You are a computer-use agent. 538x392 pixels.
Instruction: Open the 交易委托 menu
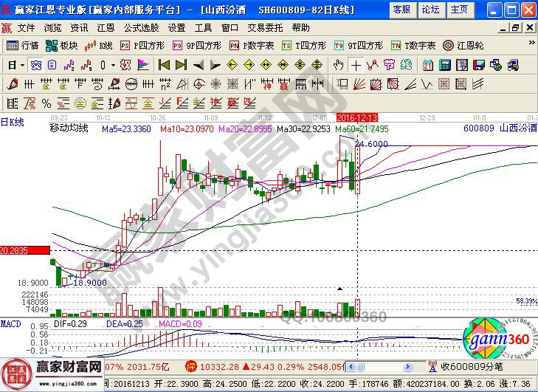tap(264, 27)
